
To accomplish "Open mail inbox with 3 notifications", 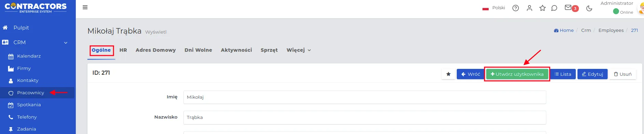I will point(571,8).
